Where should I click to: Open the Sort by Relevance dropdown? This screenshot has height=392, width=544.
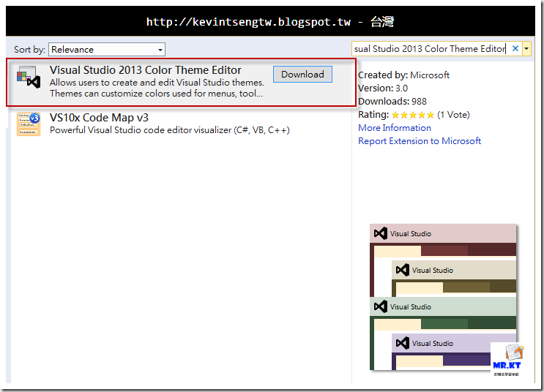click(106, 50)
